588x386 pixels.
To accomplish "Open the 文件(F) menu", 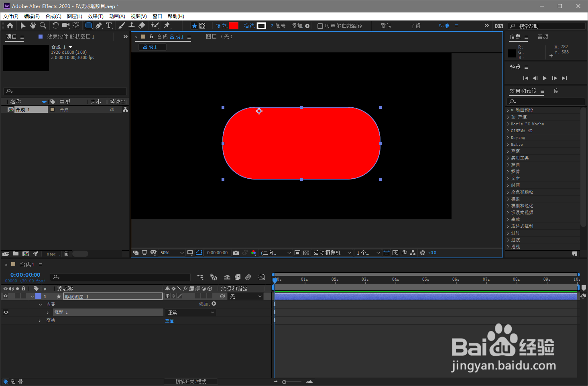I will click(x=11, y=16).
